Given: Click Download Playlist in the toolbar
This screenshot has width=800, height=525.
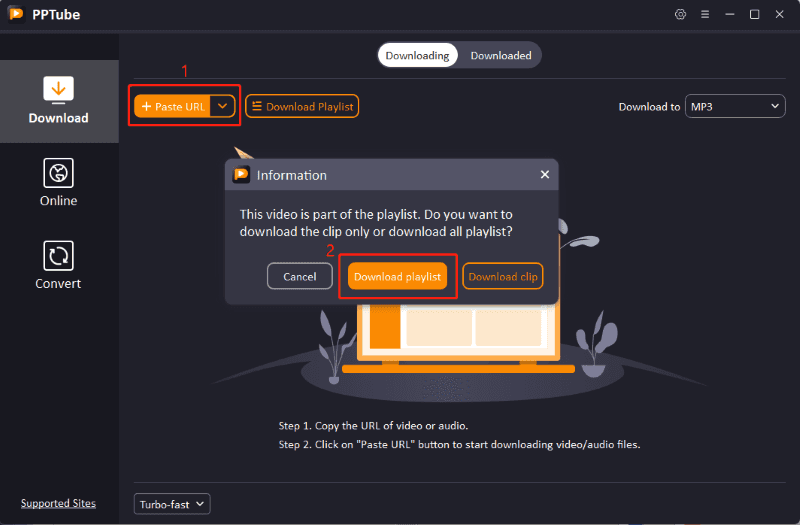Looking at the screenshot, I should (302, 106).
